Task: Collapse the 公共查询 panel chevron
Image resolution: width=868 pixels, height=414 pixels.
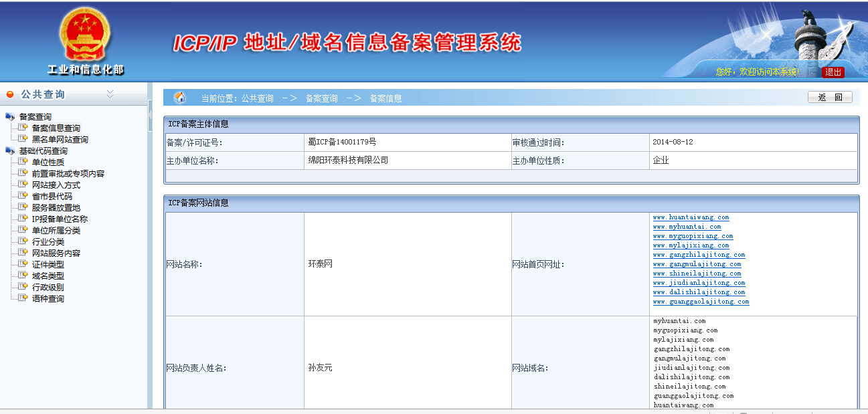Action: [110, 94]
